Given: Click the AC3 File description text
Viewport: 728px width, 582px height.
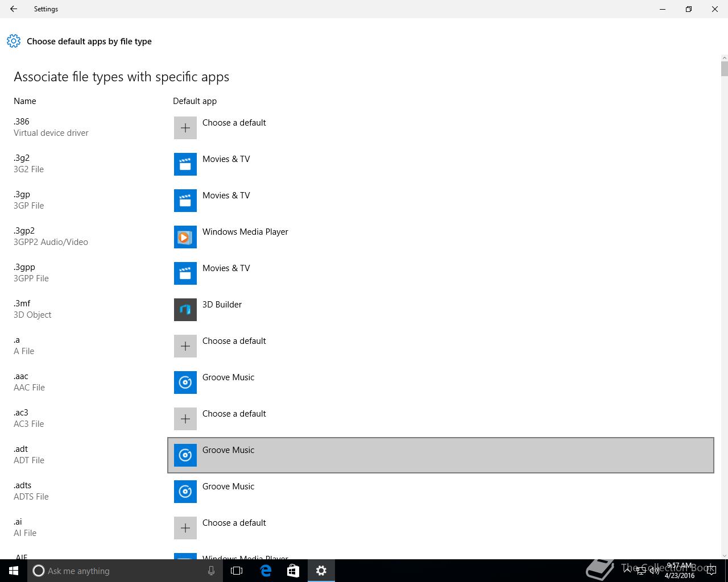Looking at the screenshot, I should 29,424.
